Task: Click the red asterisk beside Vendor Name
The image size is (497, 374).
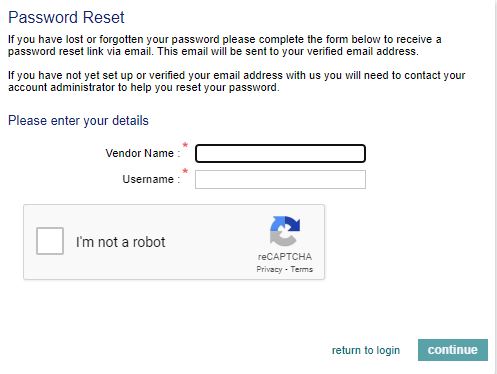Action: coord(185,145)
